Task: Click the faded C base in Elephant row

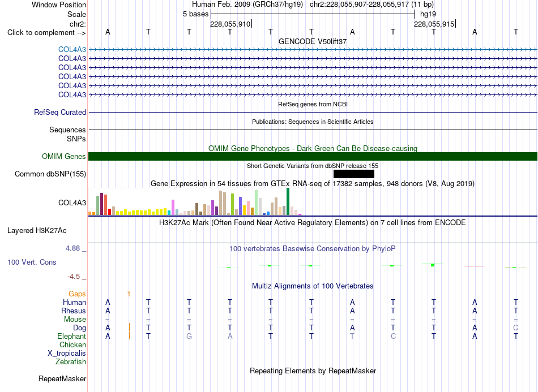Action: [393, 336]
